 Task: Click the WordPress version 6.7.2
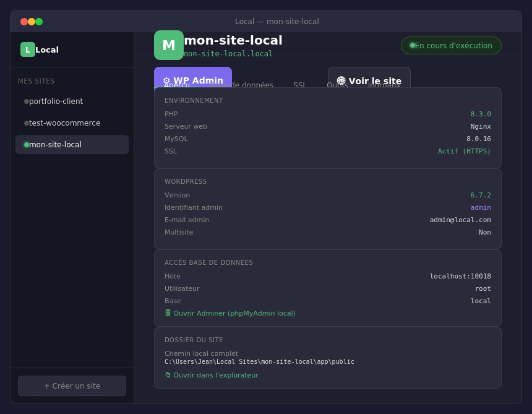[x=481, y=195]
